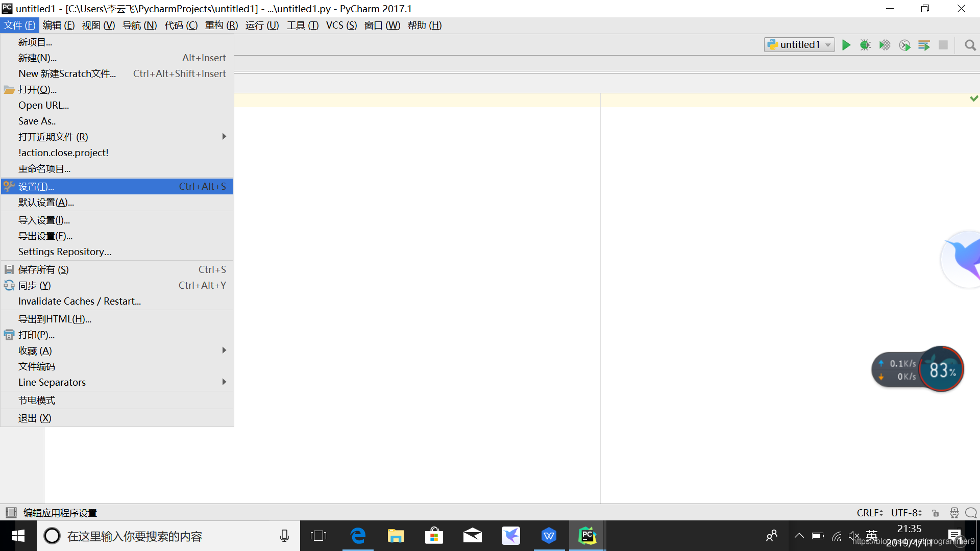Choose 退出 (X) to exit
Viewport: 980px width, 551px height.
click(x=117, y=418)
